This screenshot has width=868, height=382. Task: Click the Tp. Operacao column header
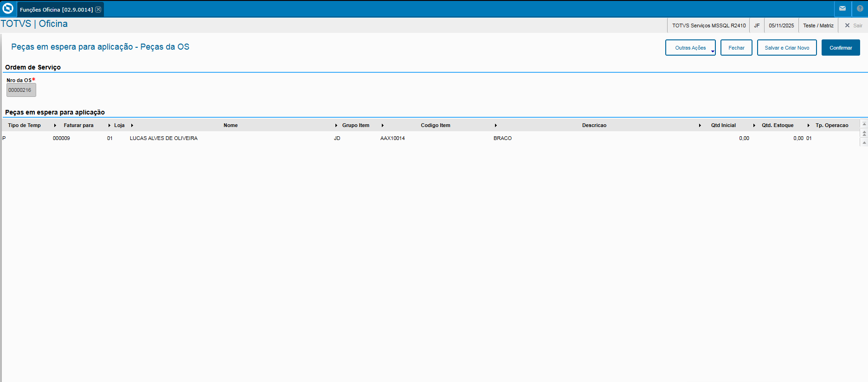coord(832,125)
